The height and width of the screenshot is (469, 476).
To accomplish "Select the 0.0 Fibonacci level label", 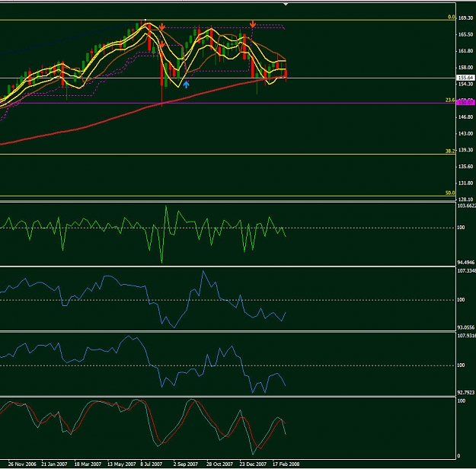I will [452, 17].
